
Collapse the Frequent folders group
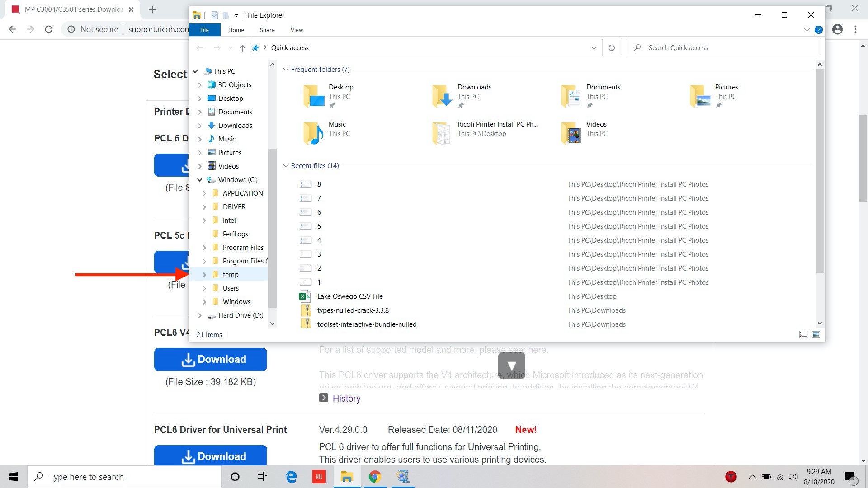pos(286,70)
